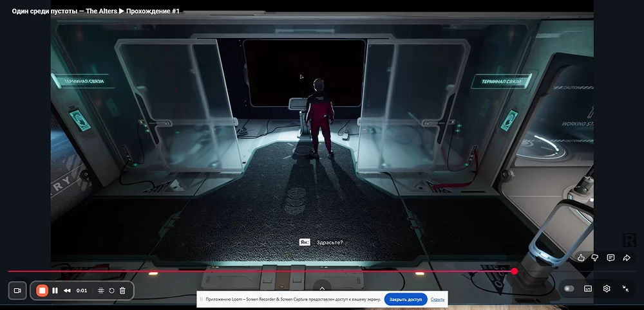Toggle the Loom camera button
The width and height of the screenshot is (644, 310).
(17, 291)
